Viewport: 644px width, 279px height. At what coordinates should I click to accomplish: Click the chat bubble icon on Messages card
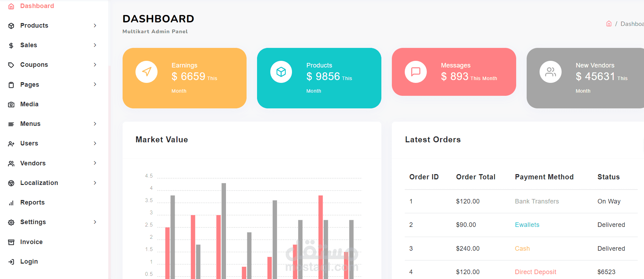click(x=416, y=72)
